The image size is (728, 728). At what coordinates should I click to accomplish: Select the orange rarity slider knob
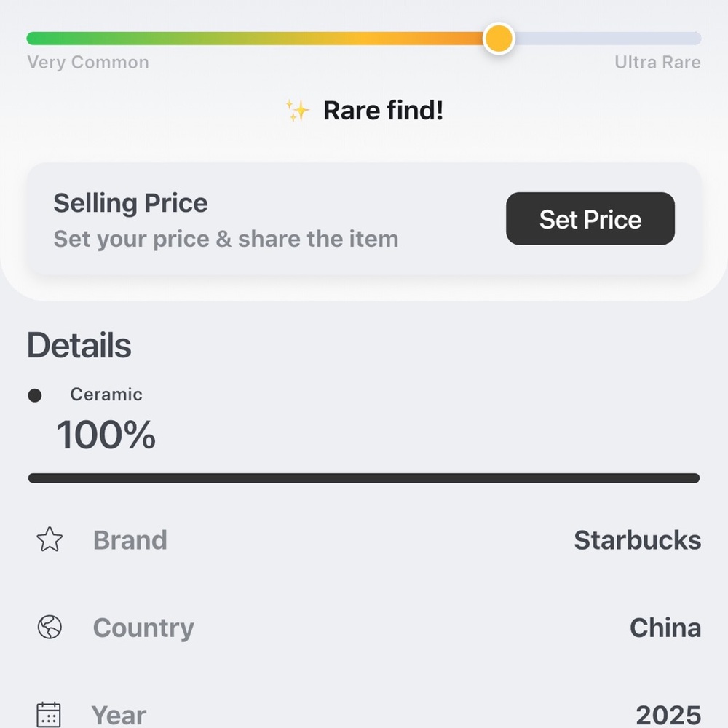tap(499, 39)
